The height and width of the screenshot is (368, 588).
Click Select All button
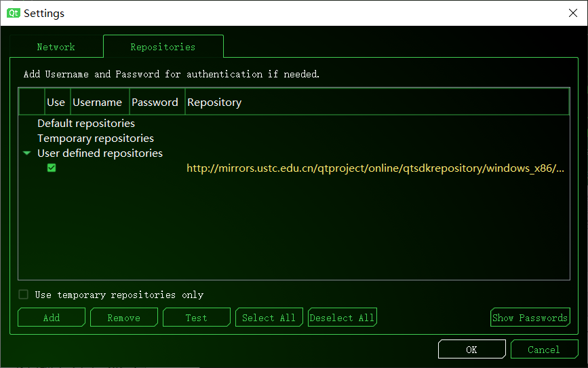pyautogui.click(x=269, y=317)
